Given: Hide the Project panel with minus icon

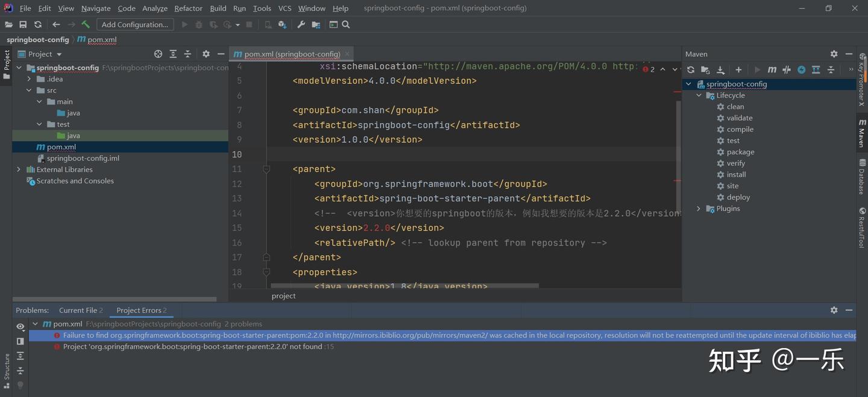Looking at the screenshot, I should (x=221, y=54).
